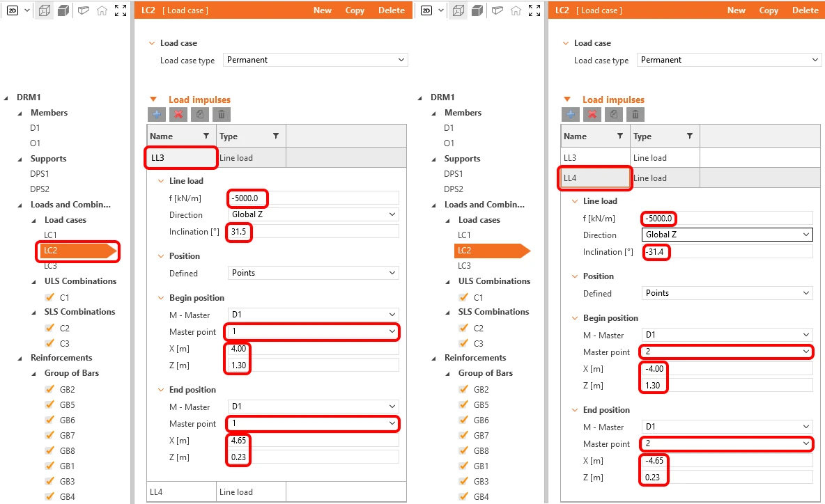The width and height of the screenshot is (825, 504).
Task: Click red X delete icon above the LL4 details
Action: pyautogui.click(x=592, y=114)
